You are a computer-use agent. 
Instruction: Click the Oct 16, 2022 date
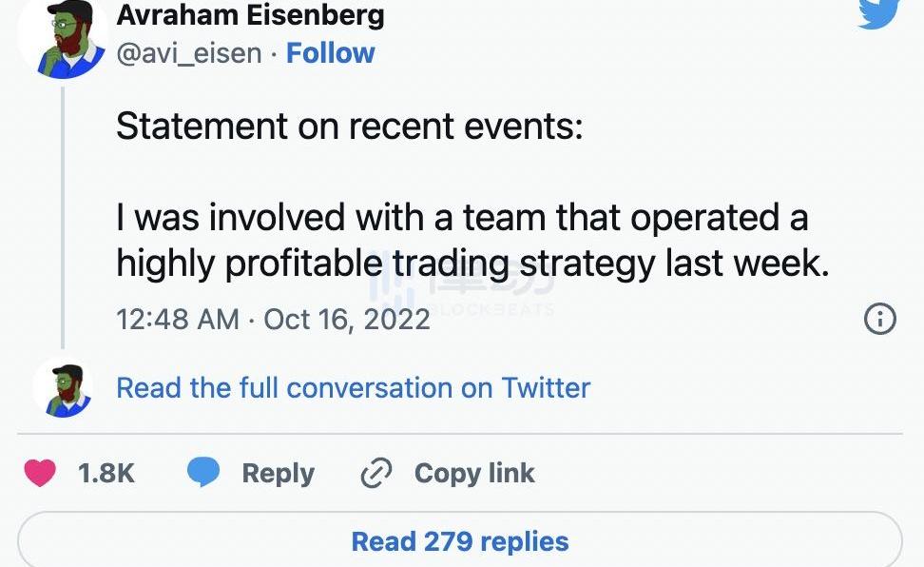[346, 320]
